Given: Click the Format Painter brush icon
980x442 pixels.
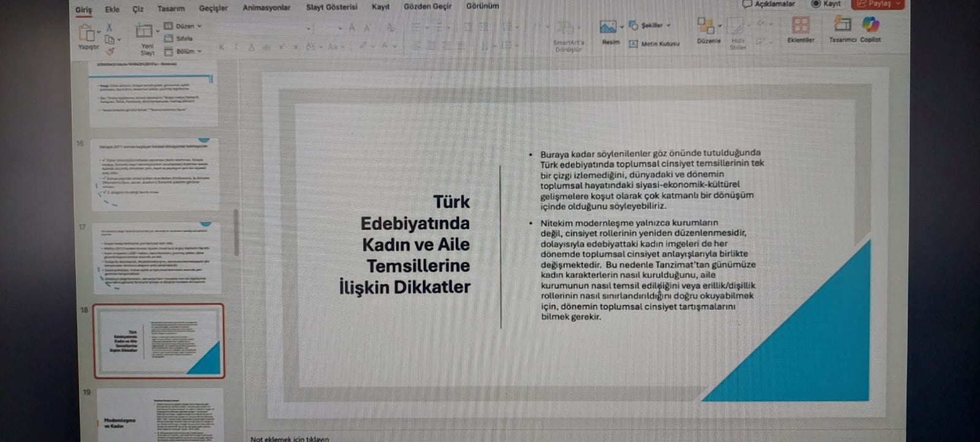Looking at the screenshot, I should tap(110, 51).
